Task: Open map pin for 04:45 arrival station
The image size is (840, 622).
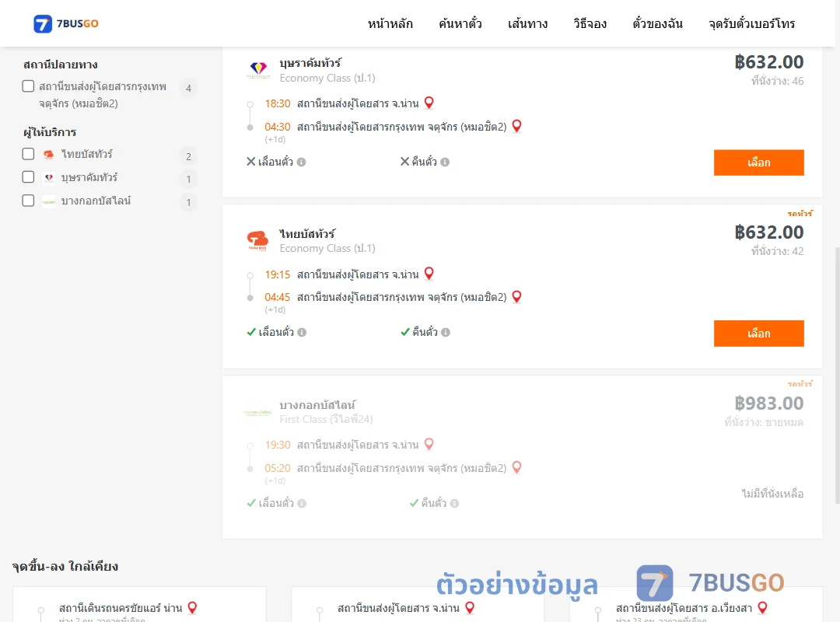Action: (517, 296)
